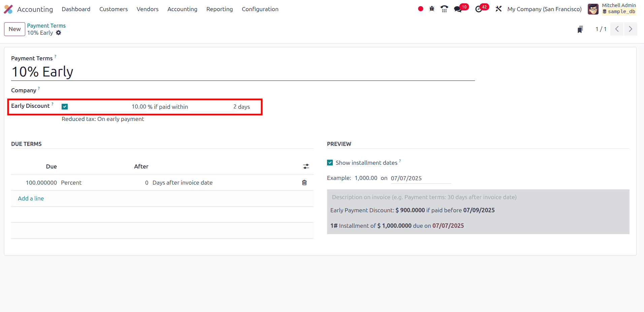Open the Vendors menu

click(x=148, y=9)
